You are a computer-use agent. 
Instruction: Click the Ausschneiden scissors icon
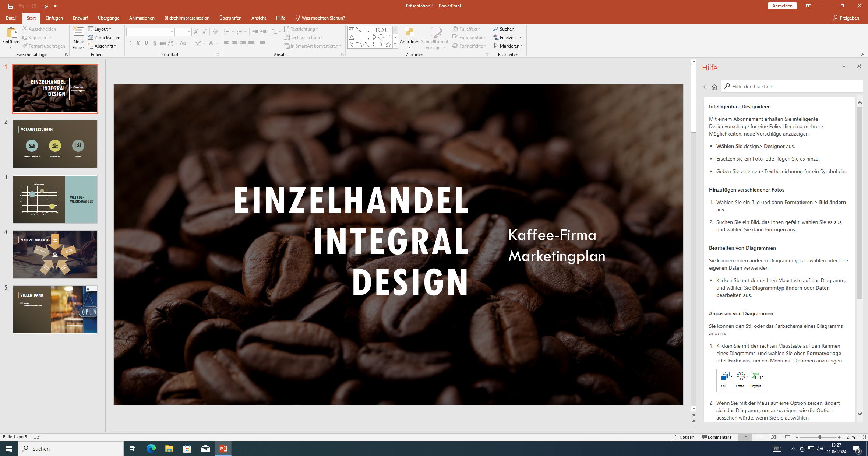[x=25, y=29]
